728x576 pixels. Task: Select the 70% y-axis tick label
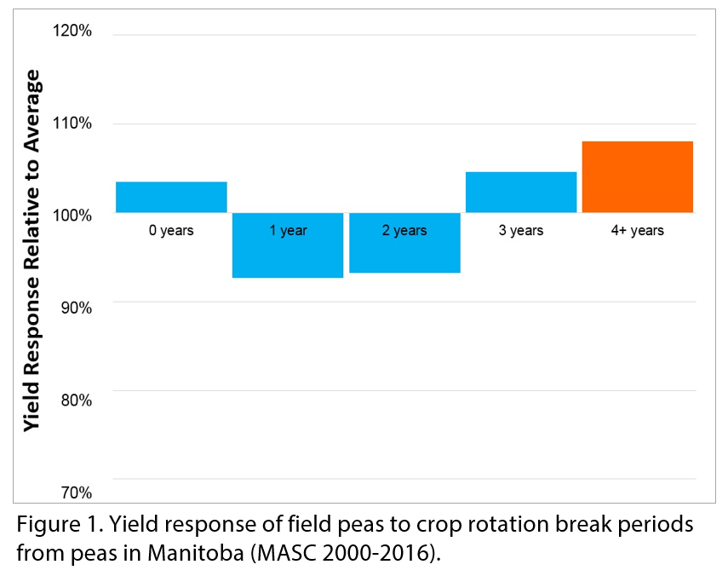74,492
